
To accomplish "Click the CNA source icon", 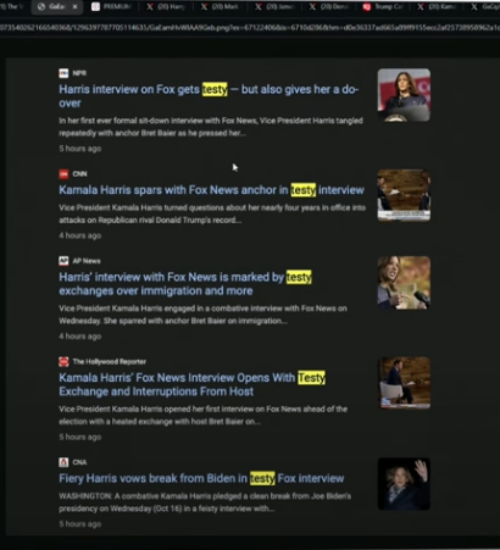I will point(64,462).
